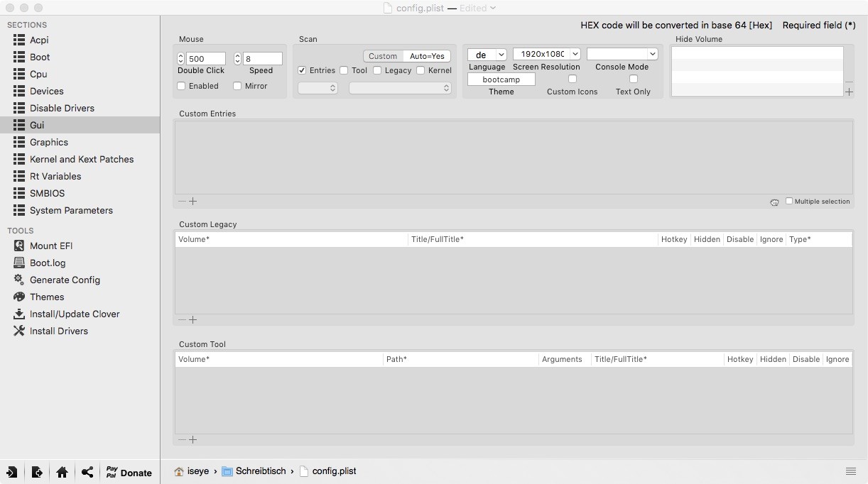Viewport: 868px width, 484px height.
Task: Click the Speed value field
Action: pyautogui.click(x=263, y=59)
